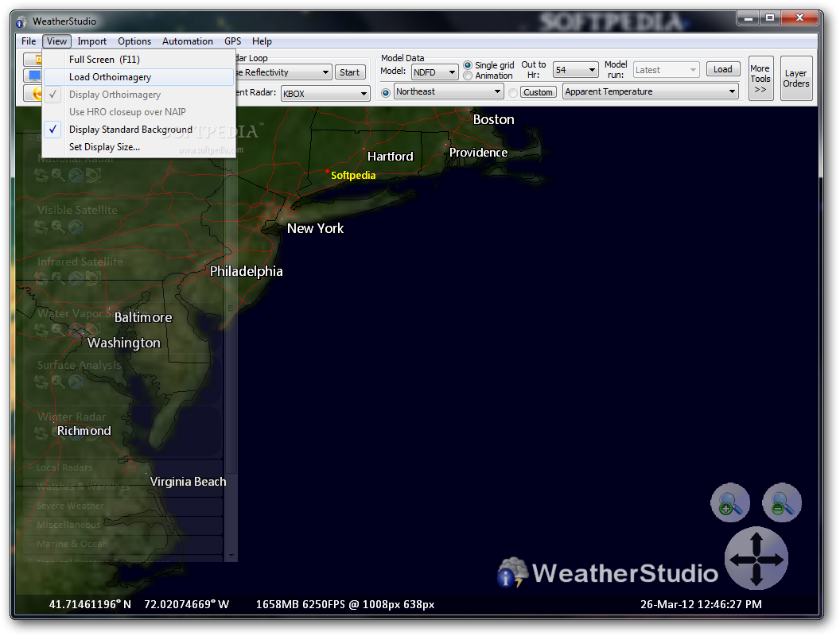The image size is (840, 636).
Task: Click the fourth National Radar icon
Action: [x=93, y=175]
